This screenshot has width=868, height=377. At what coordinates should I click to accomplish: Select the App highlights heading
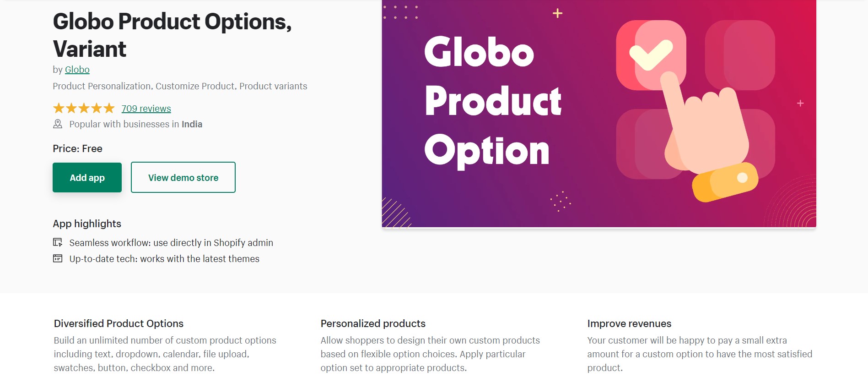[x=87, y=224]
